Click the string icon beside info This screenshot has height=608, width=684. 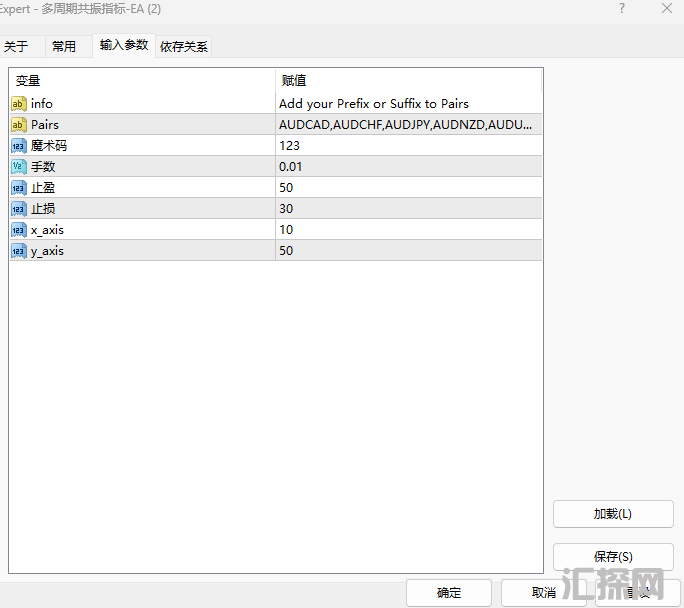[x=19, y=104]
